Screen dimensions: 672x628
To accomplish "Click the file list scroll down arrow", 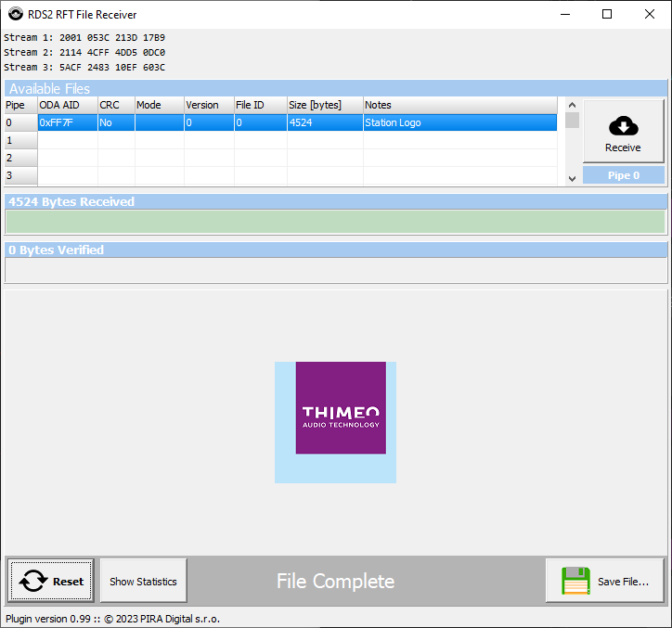I will pyautogui.click(x=572, y=179).
